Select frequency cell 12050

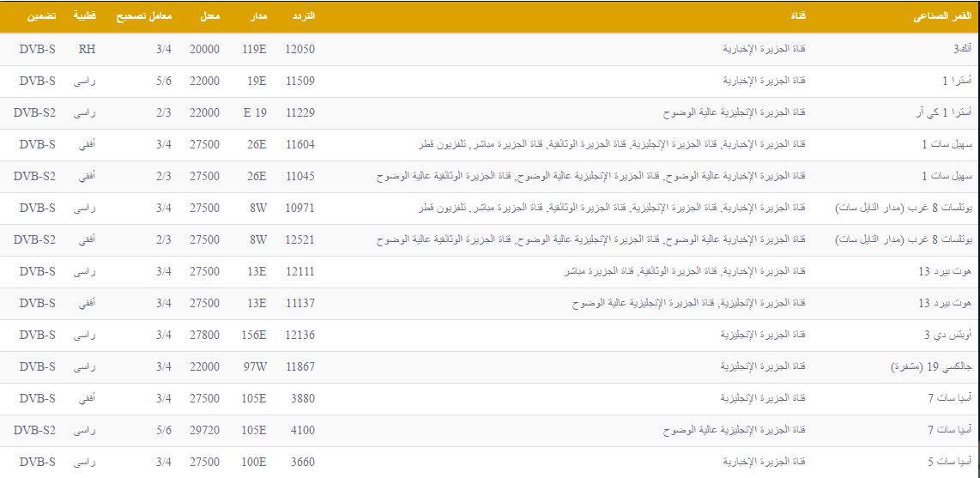click(300, 50)
